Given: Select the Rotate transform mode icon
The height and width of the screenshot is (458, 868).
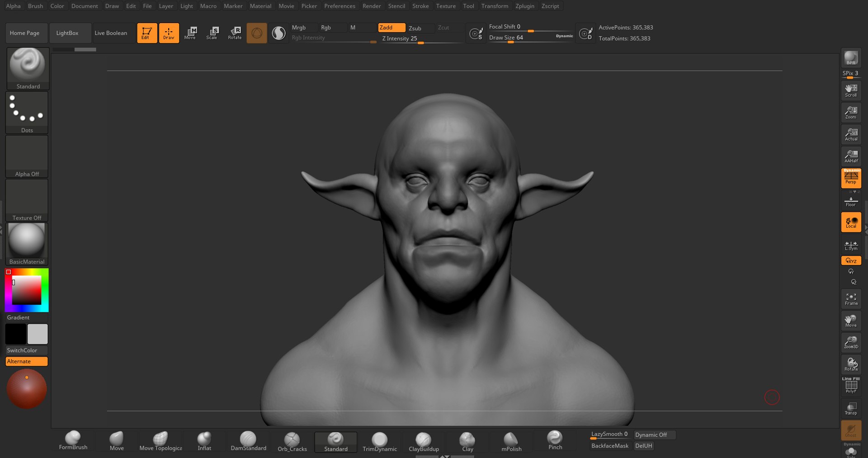Looking at the screenshot, I should coord(235,33).
